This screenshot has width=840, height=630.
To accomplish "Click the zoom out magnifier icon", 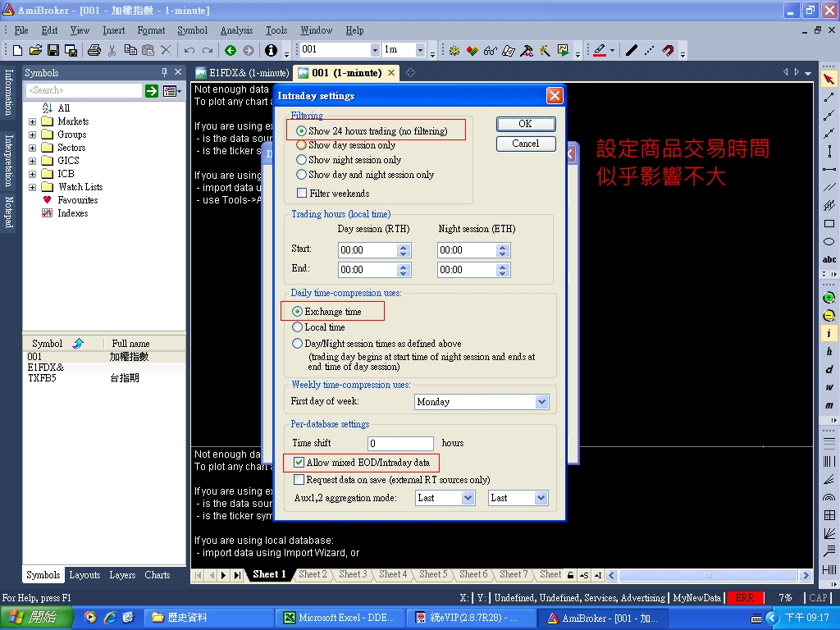I will coord(829,316).
